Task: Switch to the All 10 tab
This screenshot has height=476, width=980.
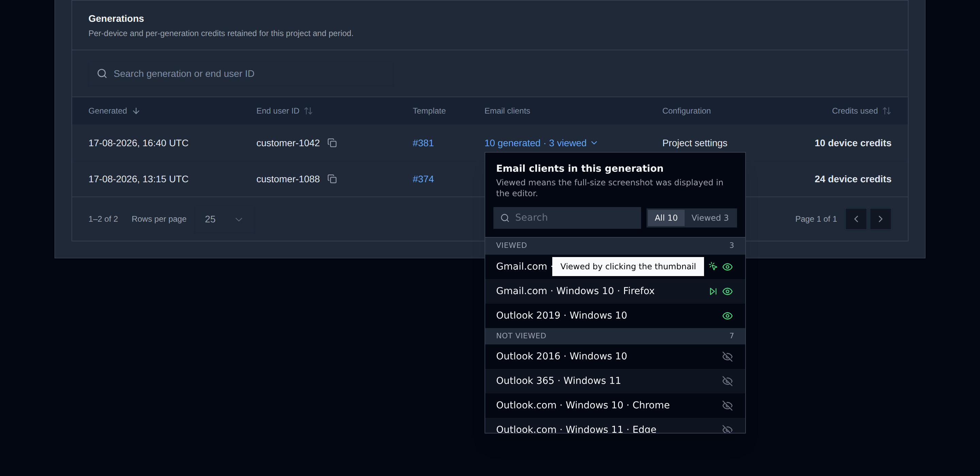Action: click(x=666, y=218)
